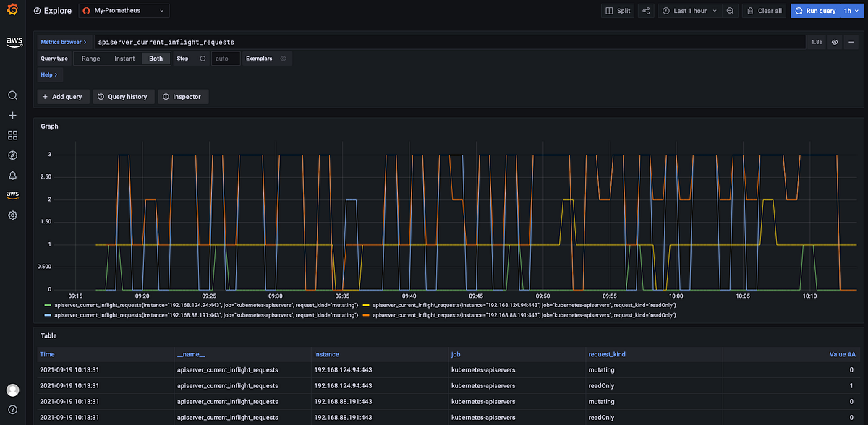Click the share shortened link icon
This screenshot has width=868, height=425.
[x=646, y=11]
